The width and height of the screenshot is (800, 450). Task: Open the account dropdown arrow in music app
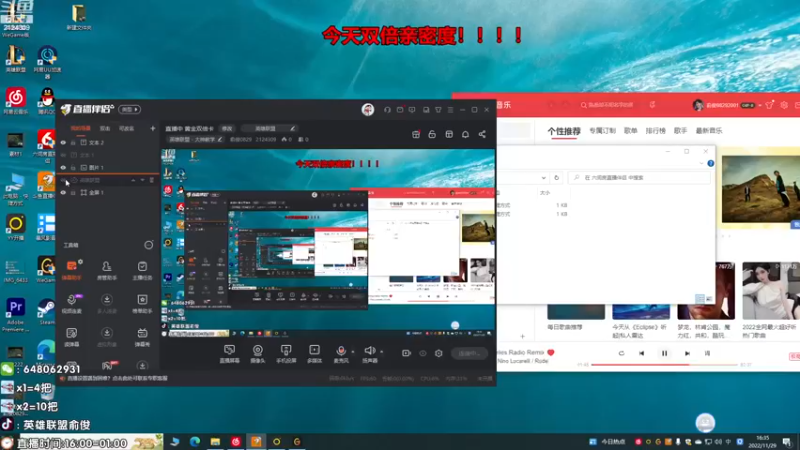pos(760,106)
